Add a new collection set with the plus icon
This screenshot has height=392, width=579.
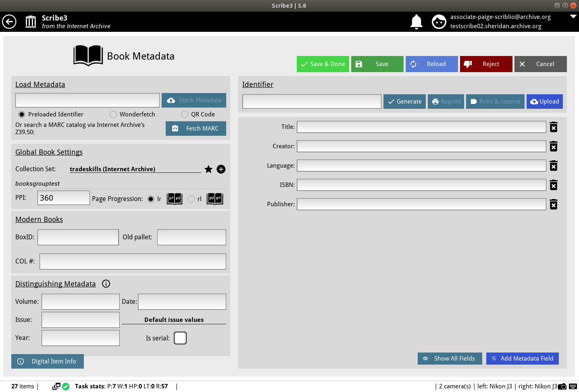(221, 169)
